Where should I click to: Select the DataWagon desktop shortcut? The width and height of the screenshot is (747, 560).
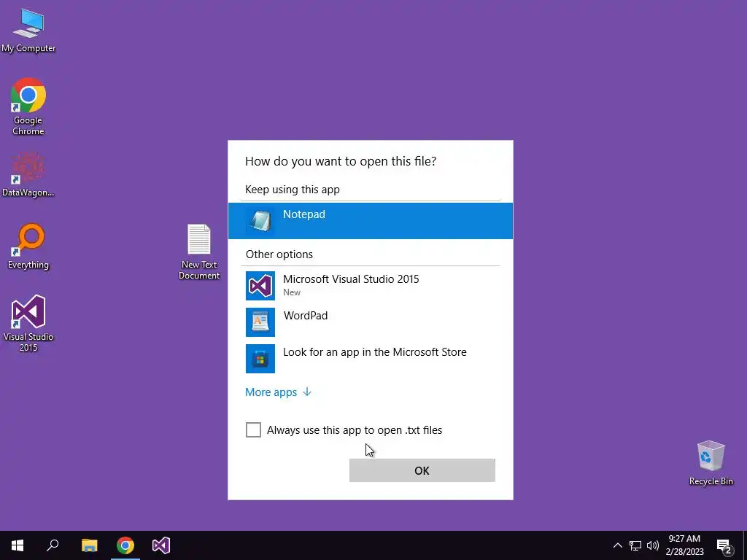28,174
